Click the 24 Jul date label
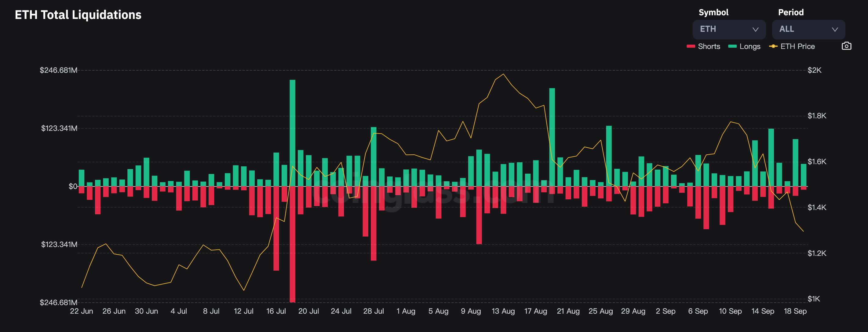 [x=341, y=311]
